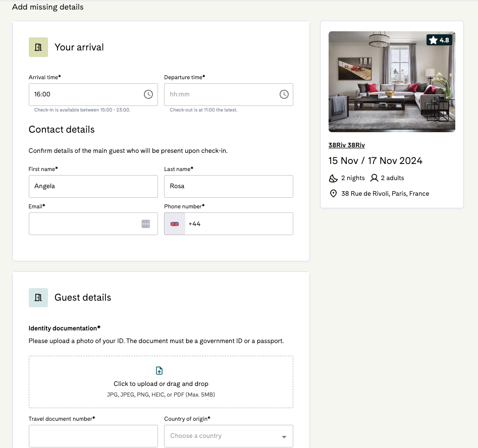Click the moon nights icon
The image size is (478, 448).
coord(333,178)
